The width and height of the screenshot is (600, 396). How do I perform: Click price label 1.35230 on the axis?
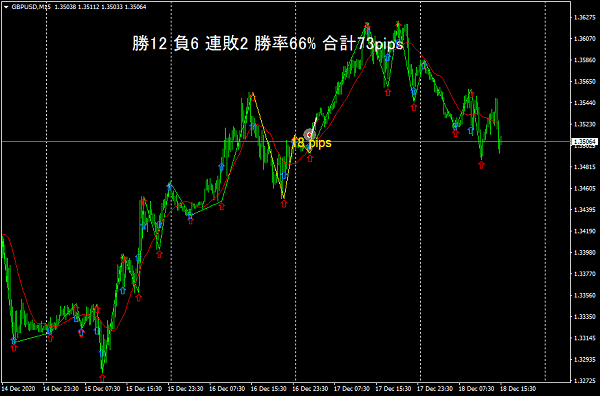point(585,124)
